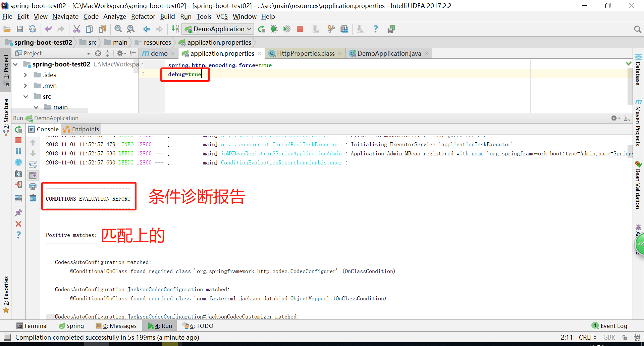Open Help using the question mark icon
644x346 pixels.
(x=376, y=29)
